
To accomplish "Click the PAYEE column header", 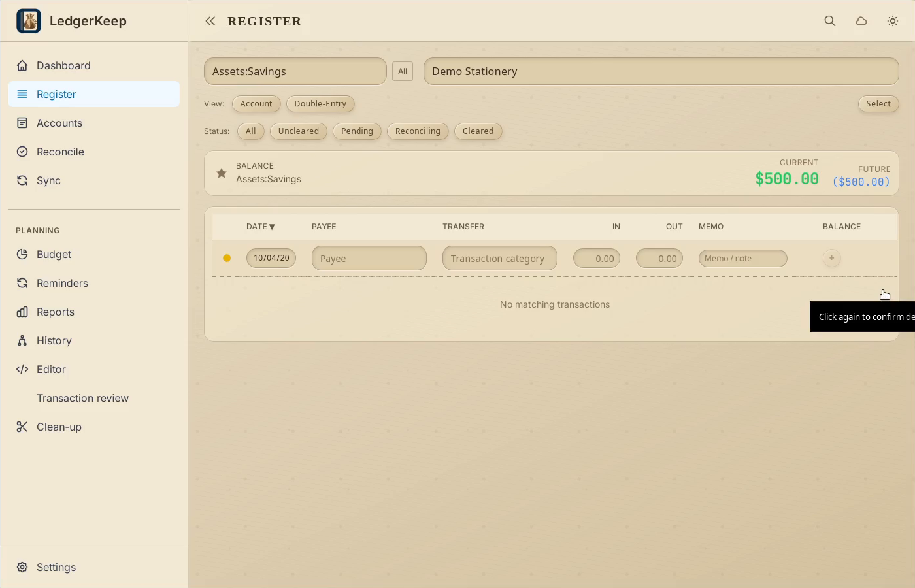I will tap(324, 227).
